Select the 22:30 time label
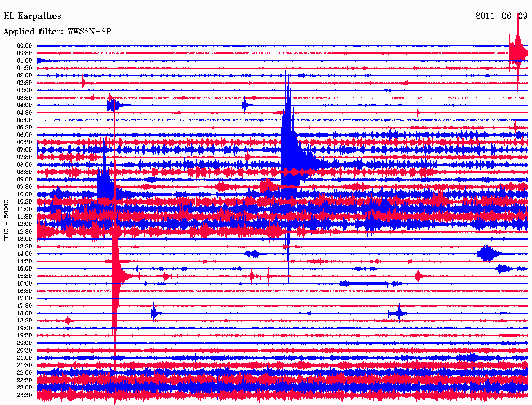 (x=24, y=380)
